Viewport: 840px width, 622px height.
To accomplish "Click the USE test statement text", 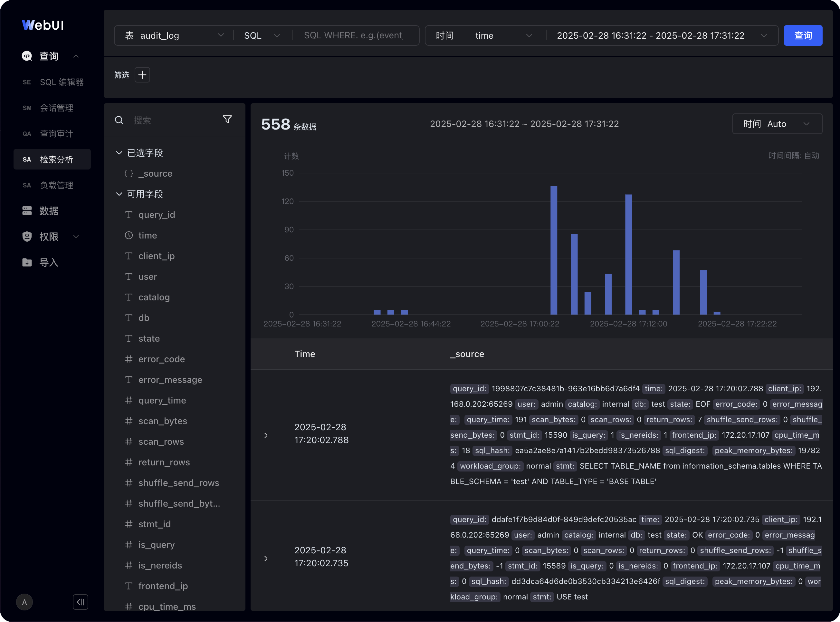I will point(572,597).
